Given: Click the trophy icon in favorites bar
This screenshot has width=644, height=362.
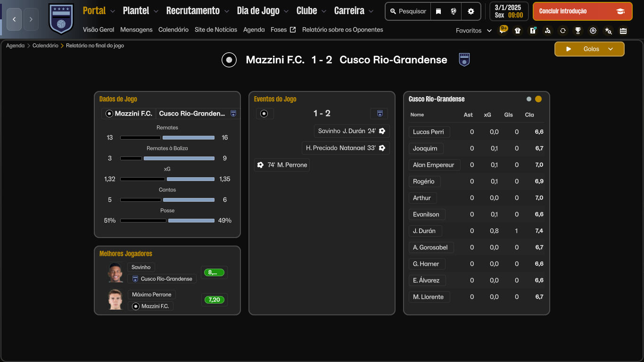Looking at the screenshot, I should pyautogui.click(x=578, y=31).
